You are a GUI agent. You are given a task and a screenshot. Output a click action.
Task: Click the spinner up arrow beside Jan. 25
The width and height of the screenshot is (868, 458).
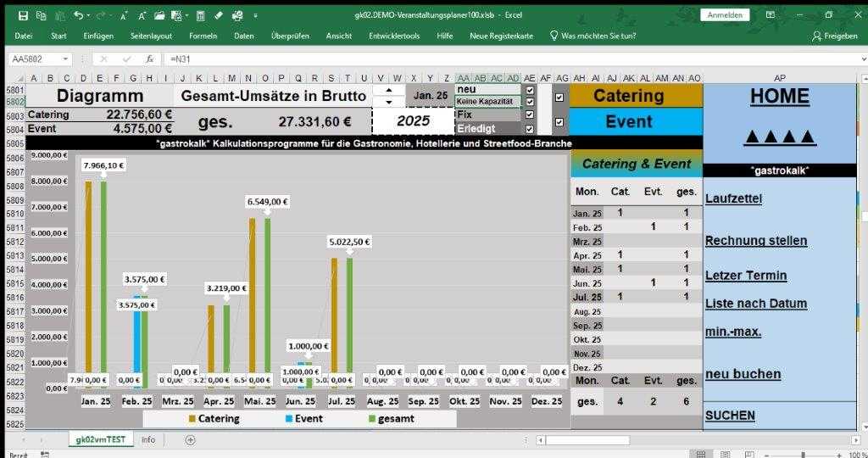pos(388,90)
